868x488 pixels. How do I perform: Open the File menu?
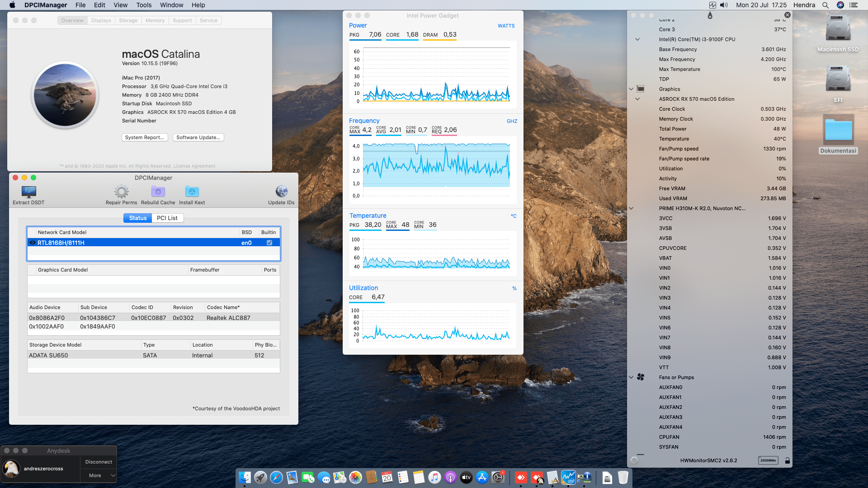tap(80, 5)
